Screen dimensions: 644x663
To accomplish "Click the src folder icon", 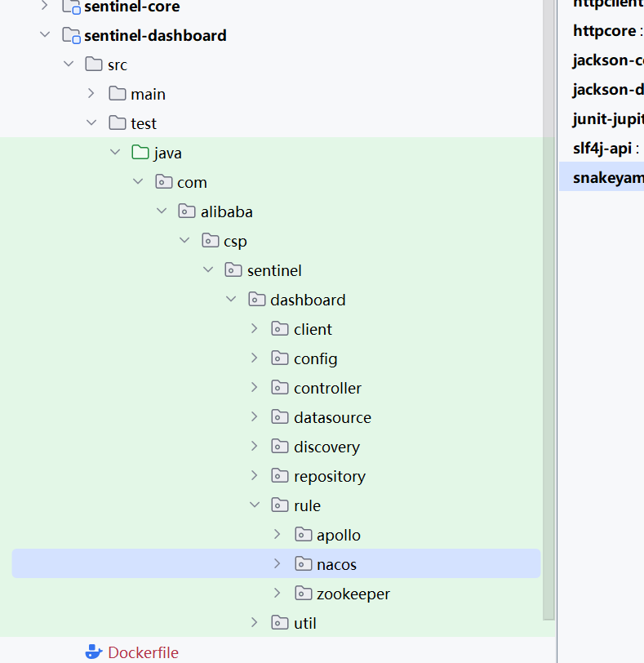I will click(x=94, y=65).
